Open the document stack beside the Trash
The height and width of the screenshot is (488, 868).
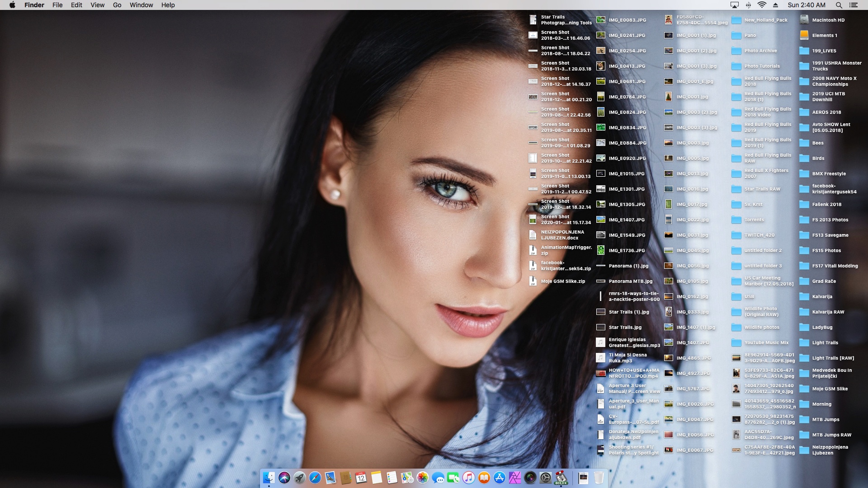pos(583,478)
